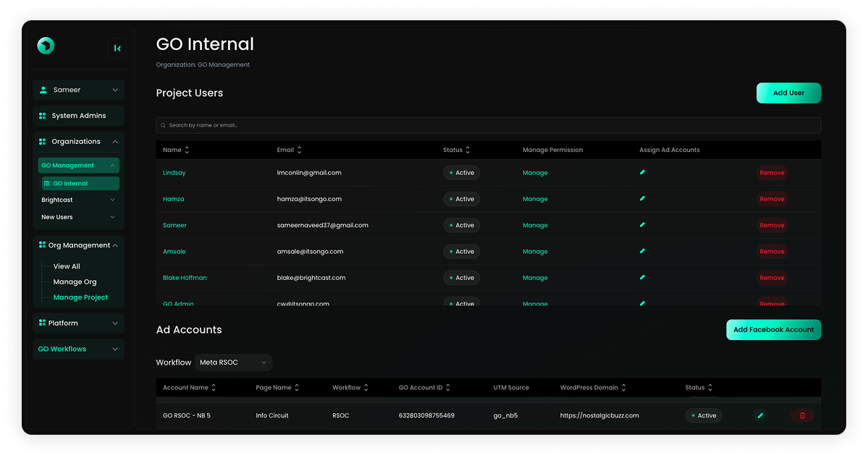Click the pencil icon to assign ad accounts for Lindsay
The height and width of the screenshot is (458, 868).
point(641,172)
